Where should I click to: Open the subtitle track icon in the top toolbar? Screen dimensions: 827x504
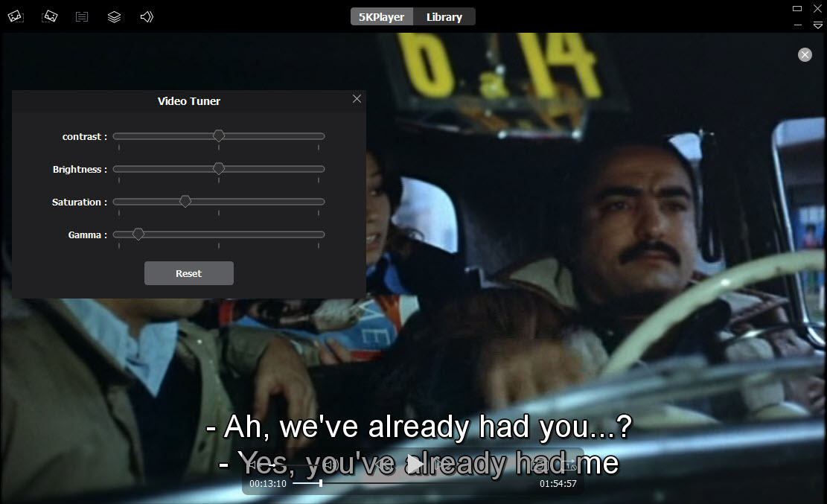82,17
